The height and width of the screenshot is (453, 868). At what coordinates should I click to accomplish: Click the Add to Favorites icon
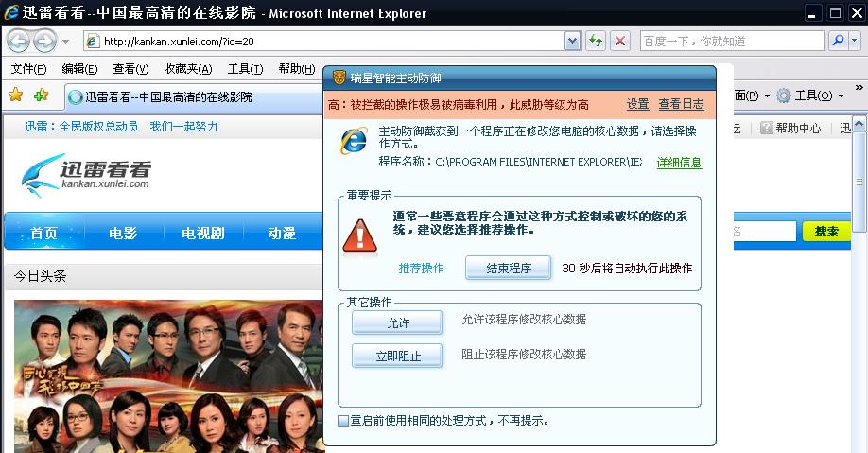pos(41,96)
